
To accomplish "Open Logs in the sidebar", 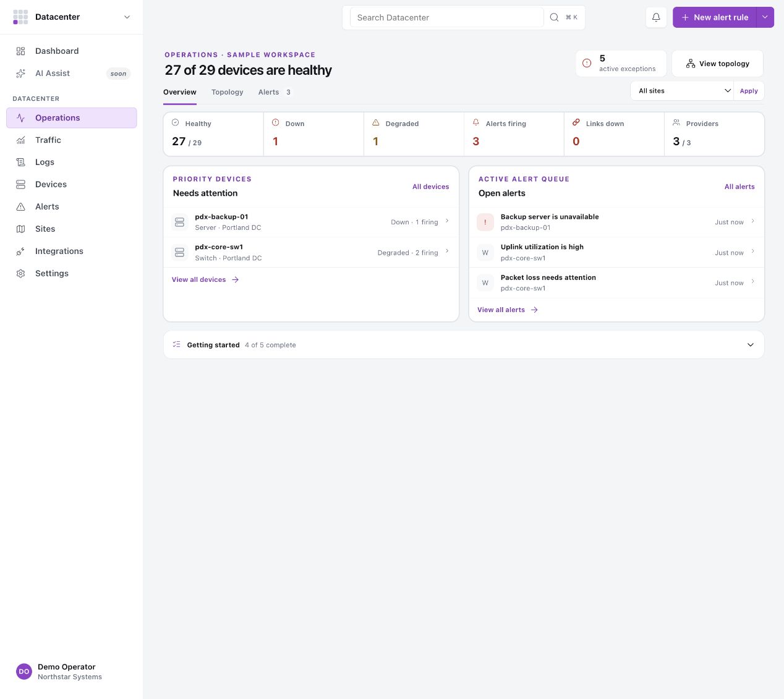I will [x=72, y=163].
